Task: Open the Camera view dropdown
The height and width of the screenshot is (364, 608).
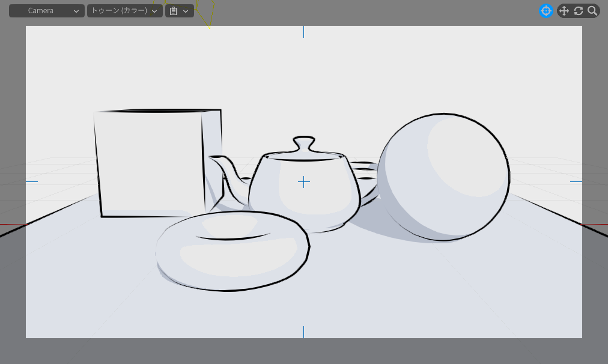Action: coord(46,11)
